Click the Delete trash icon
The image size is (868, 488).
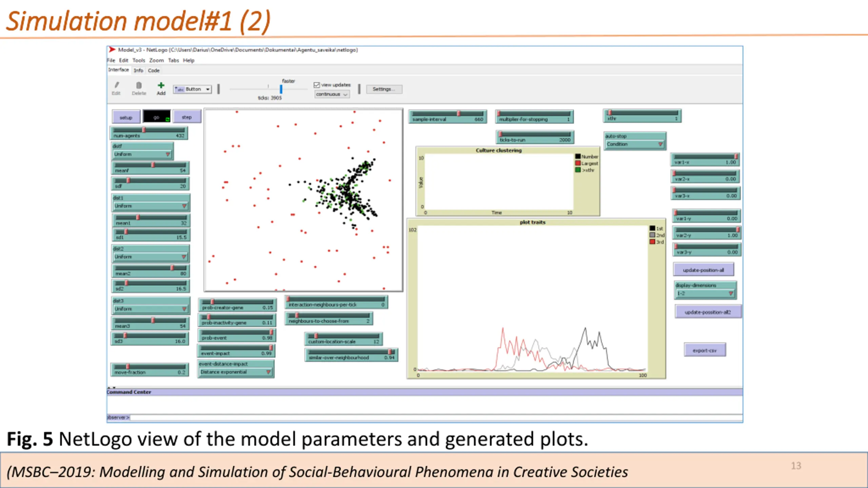tap(139, 85)
